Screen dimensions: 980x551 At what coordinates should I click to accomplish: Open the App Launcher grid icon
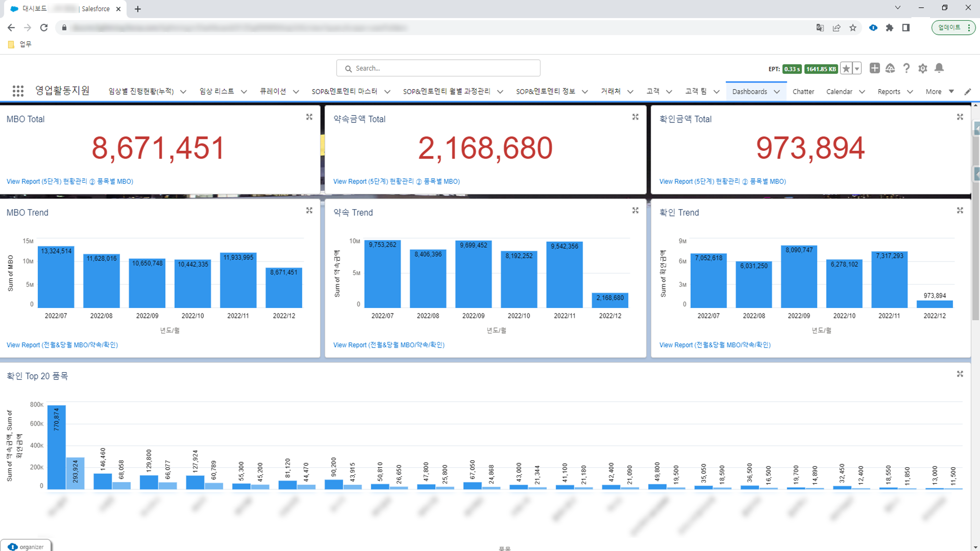coord(18,91)
